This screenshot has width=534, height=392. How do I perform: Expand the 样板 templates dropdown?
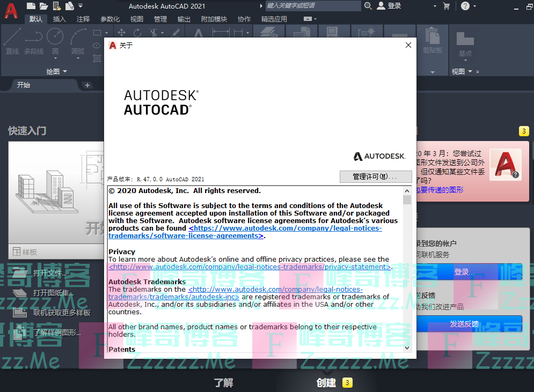[x=53, y=253]
